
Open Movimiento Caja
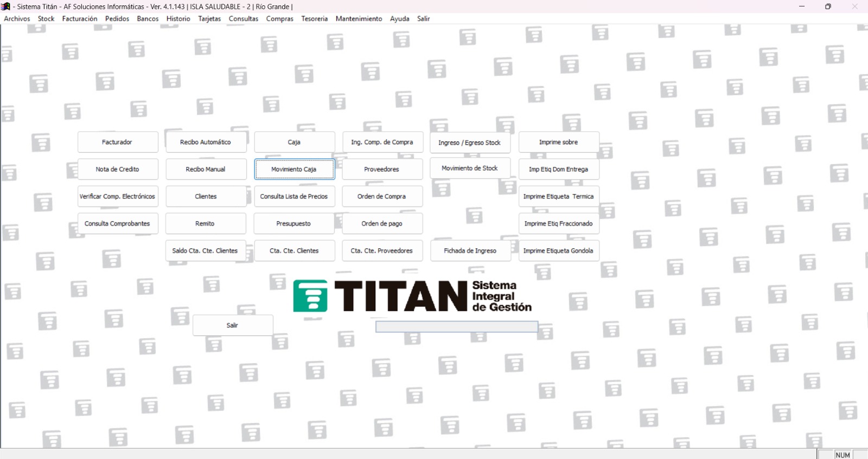[294, 169]
